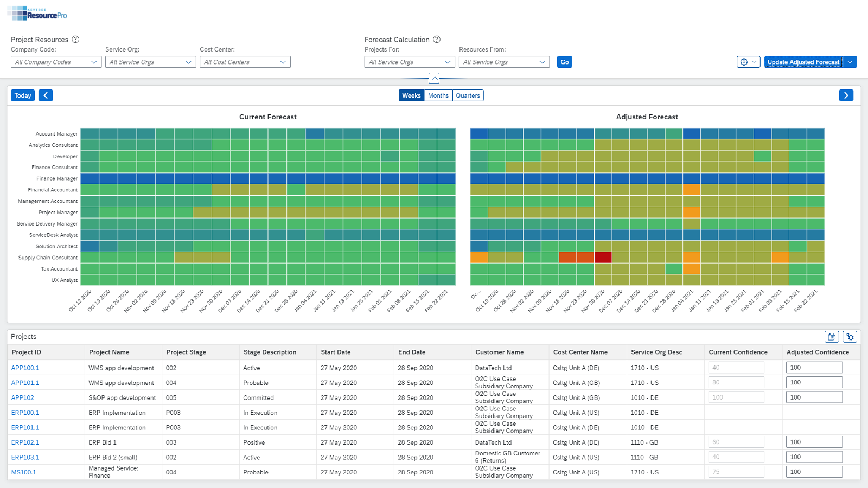Image resolution: width=868 pixels, height=488 pixels.
Task: Go to previous period with left arrow
Action: point(46,95)
